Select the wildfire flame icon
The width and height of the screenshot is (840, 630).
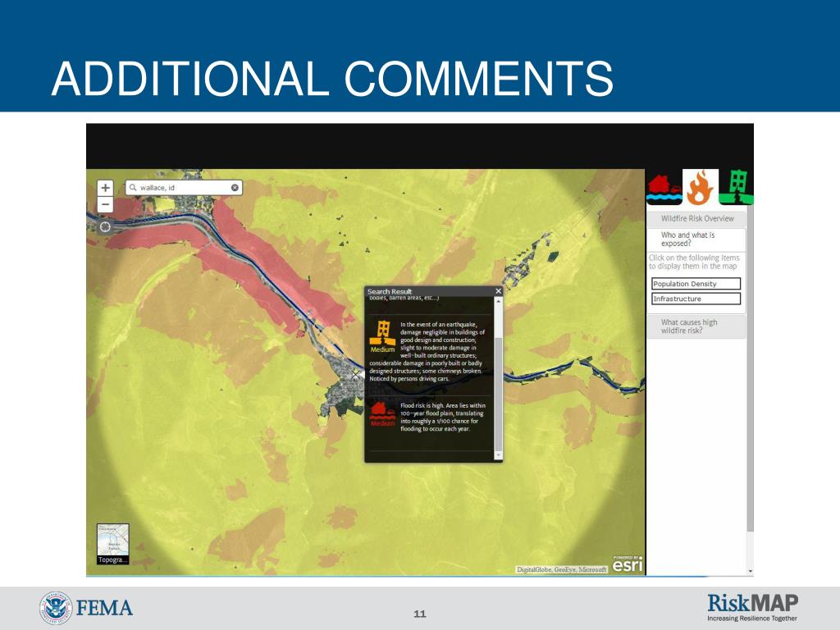pyautogui.click(x=701, y=188)
